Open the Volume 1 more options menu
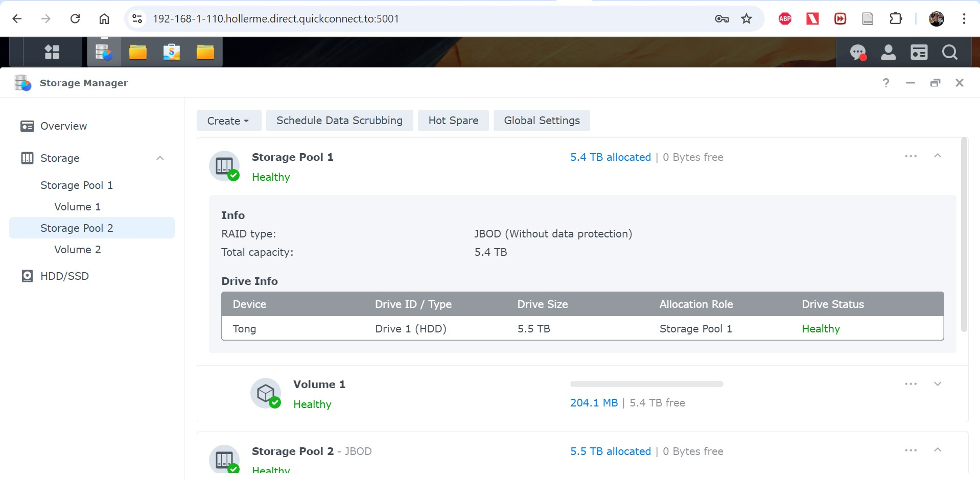The width and height of the screenshot is (980, 480). pos(911,384)
